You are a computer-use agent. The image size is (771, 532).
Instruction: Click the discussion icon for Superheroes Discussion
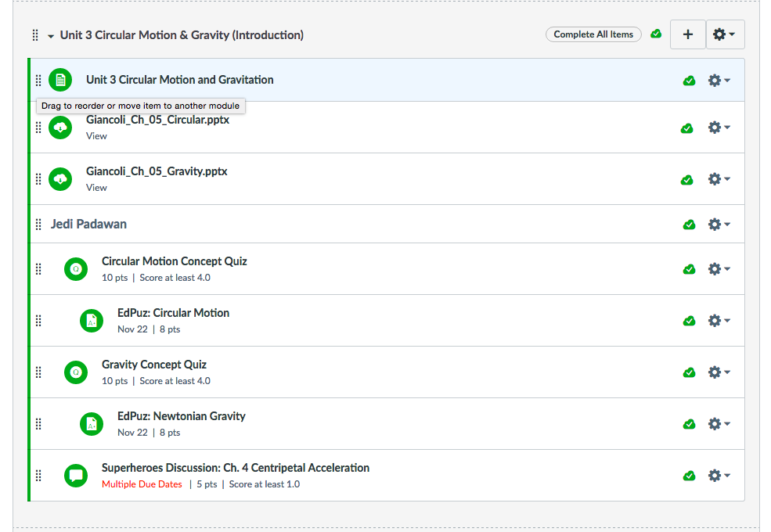pos(76,476)
